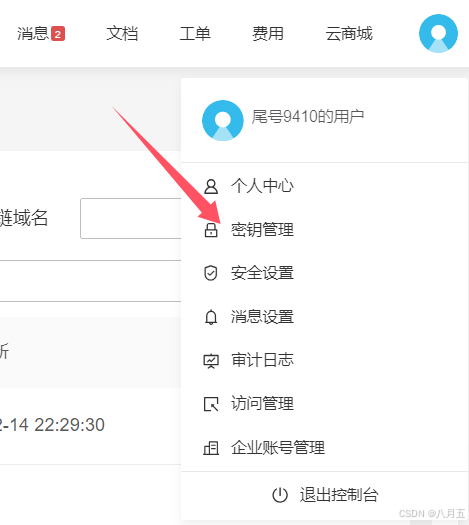Click the chart icon for 审计日志
This screenshot has width=469, height=525.
[211, 361]
